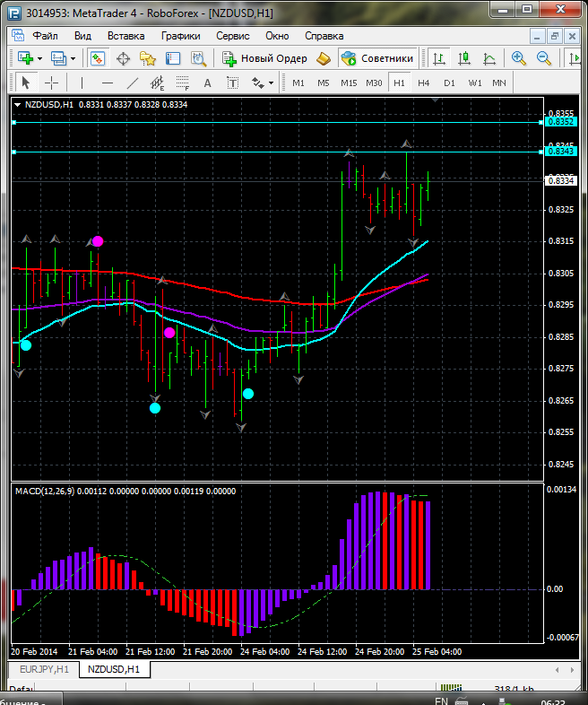Switch to MN timeframe

(499, 83)
